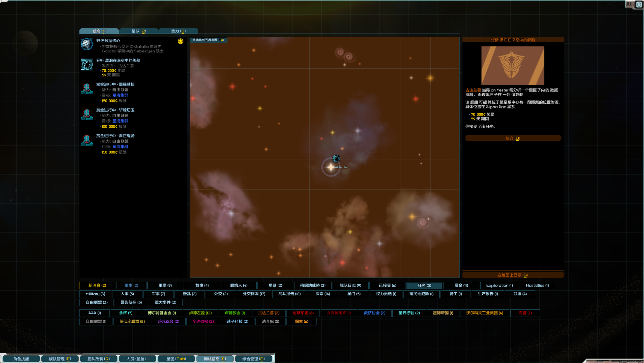Click the 古达兰慕 faction emblem image
Image resolution: width=644 pixels, height=363 pixels.
(513, 66)
